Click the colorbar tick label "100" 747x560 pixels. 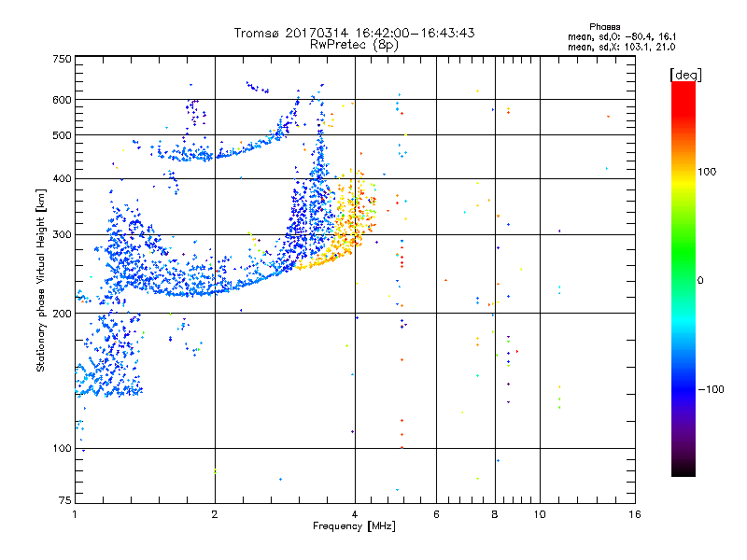pos(707,172)
